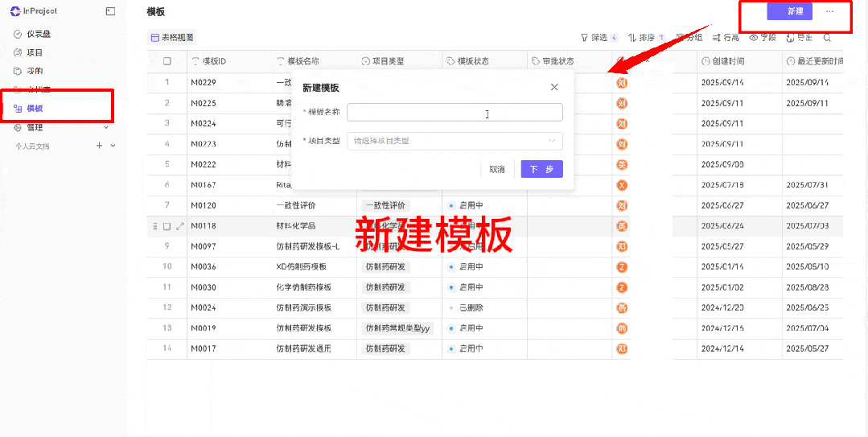Click the 启用中 status on row M0120

click(466, 206)
